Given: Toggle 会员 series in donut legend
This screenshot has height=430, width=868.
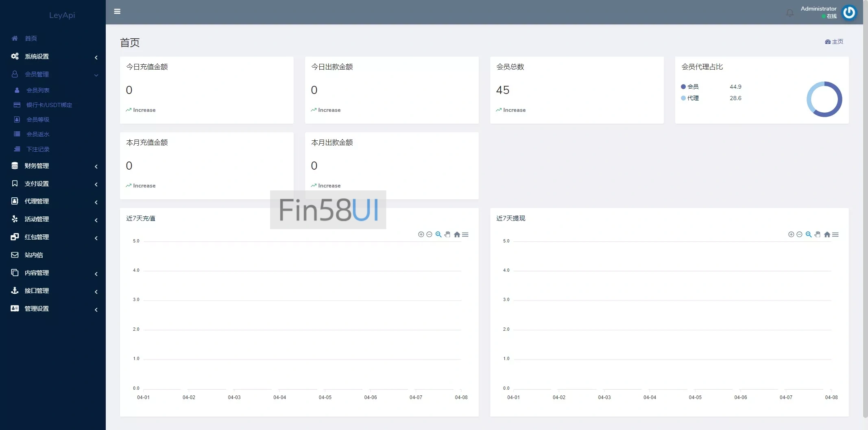Looking at the screenshot, I should click(x=690, y=87).
